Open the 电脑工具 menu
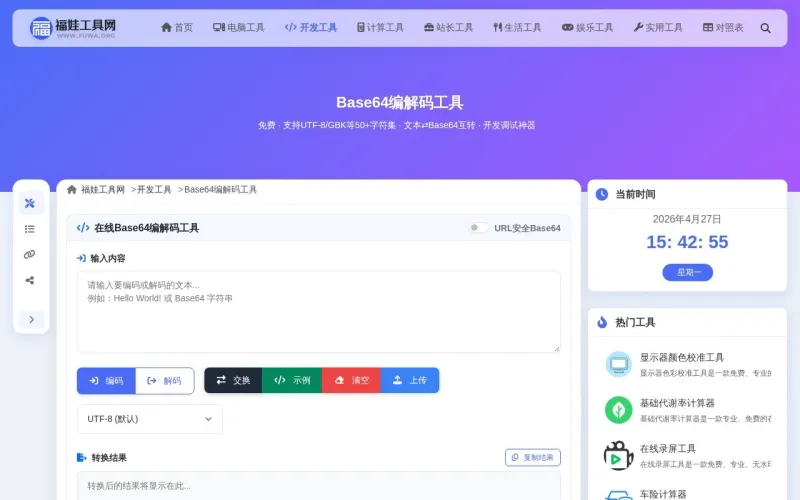The height and width of the screenshot is (500, 800). click(239, 28)
